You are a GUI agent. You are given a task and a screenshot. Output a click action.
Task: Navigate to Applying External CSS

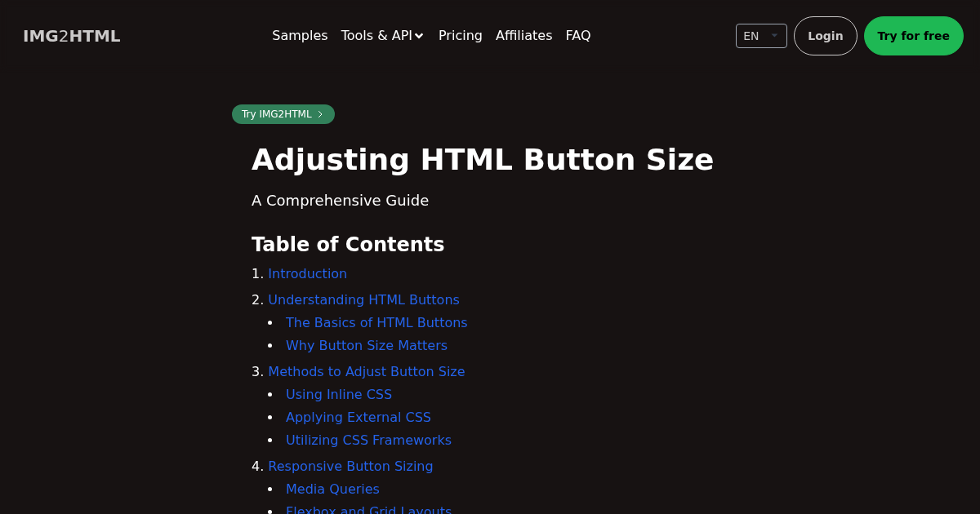(x=359, y=418)
